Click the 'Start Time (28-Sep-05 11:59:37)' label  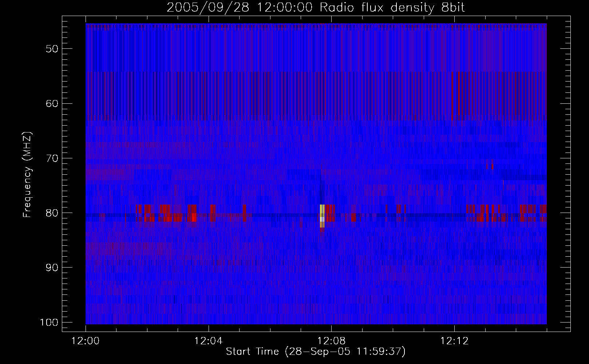316,352
